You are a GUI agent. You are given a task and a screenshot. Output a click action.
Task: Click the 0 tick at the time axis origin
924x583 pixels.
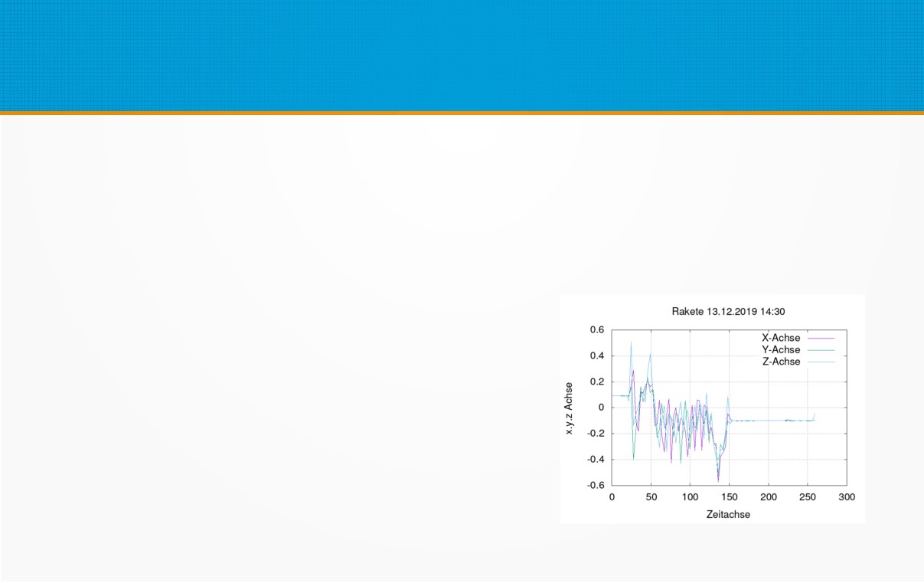pos(612,497)
